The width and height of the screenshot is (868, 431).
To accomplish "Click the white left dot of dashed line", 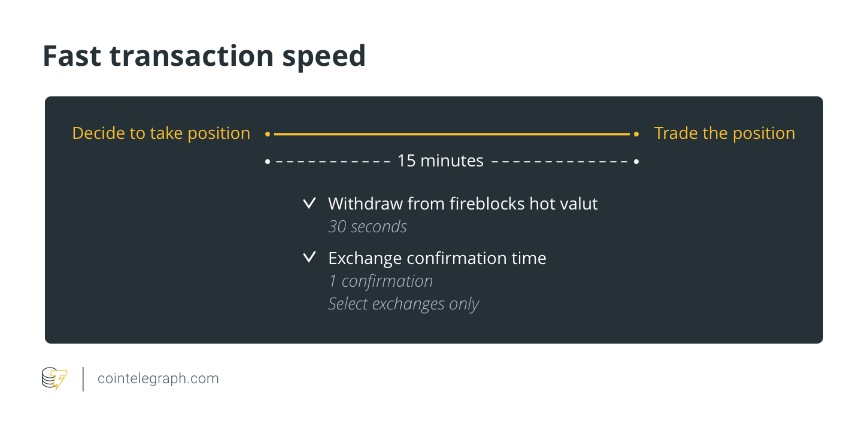I will coord(268,162).
